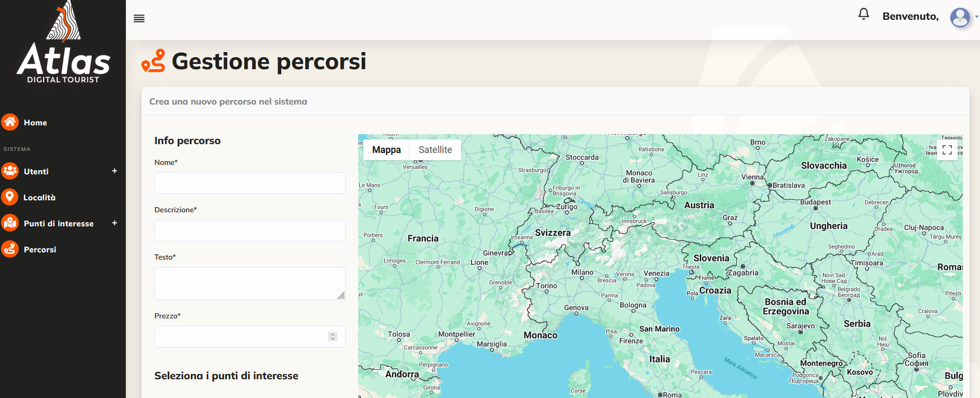This screenshot has width=980, height=398.
Task: Switch map to Satellite view
Action: [x=435, y=150]
